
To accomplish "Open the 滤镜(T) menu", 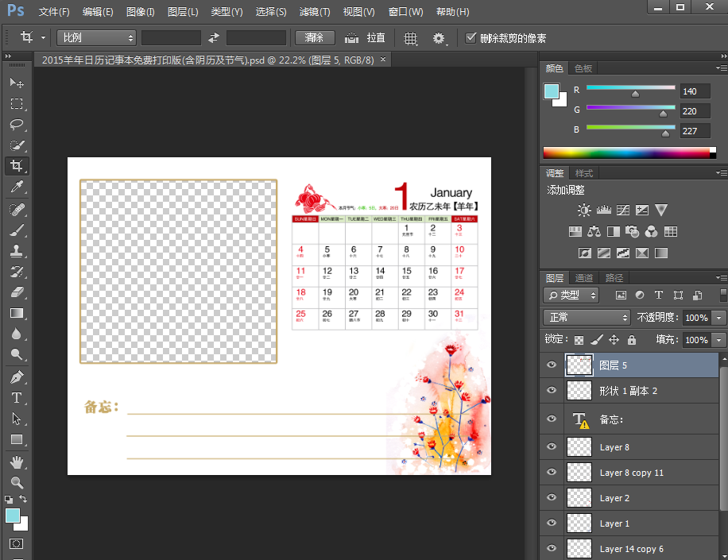I will [x=315, y=12].
